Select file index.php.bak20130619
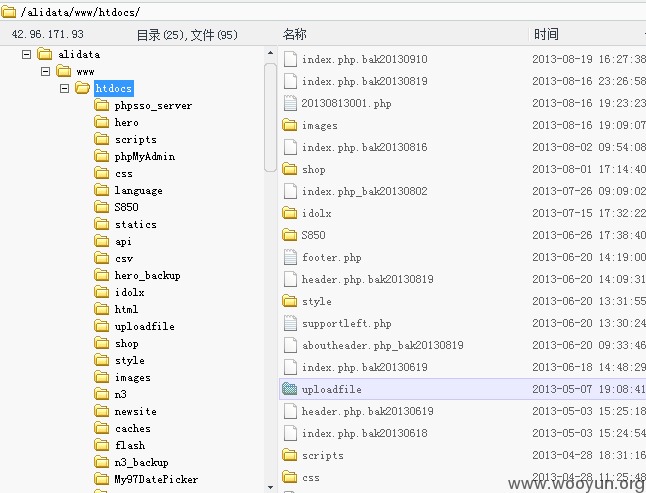 (365, 367)
